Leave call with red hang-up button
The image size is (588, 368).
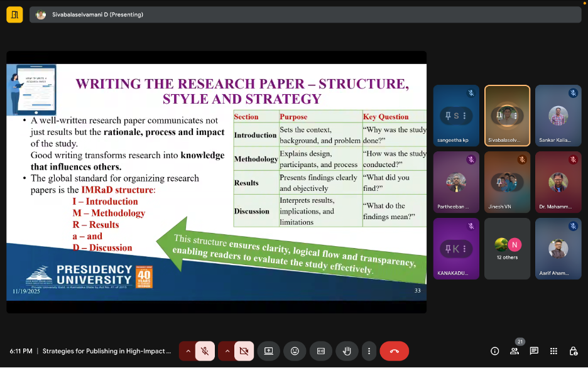pos(394,351)
